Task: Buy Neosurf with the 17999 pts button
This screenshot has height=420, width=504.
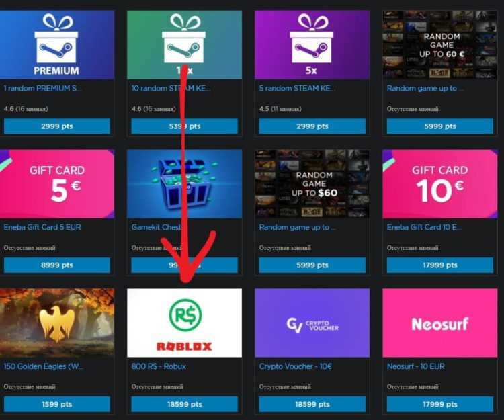Action: pyautogui.click(x=439, y=405)
